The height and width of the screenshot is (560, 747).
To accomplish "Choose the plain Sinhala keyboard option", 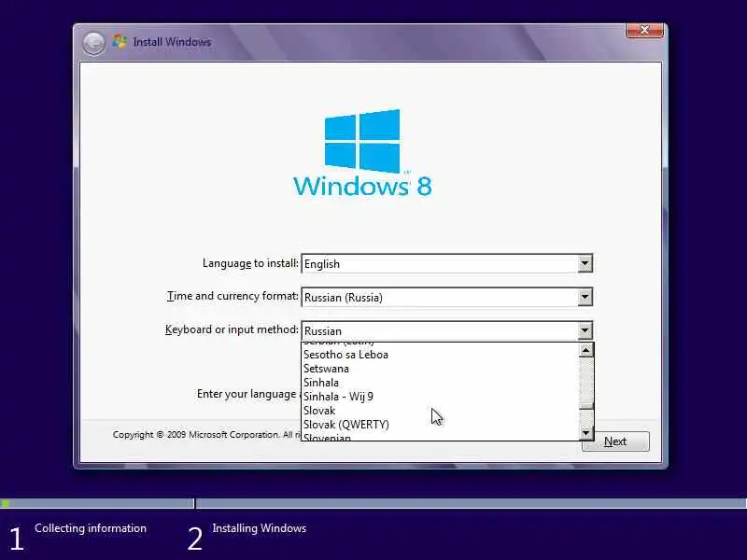I will click(440, 383).
